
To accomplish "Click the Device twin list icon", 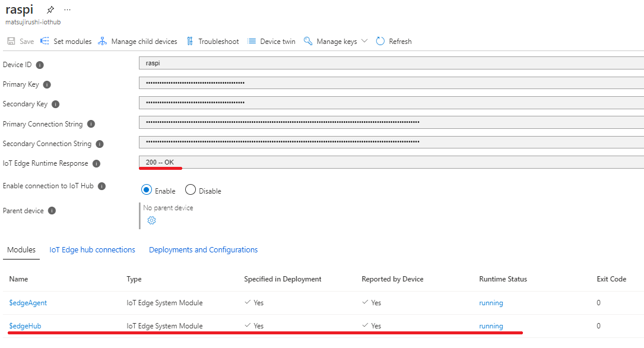I will [251, 41].
